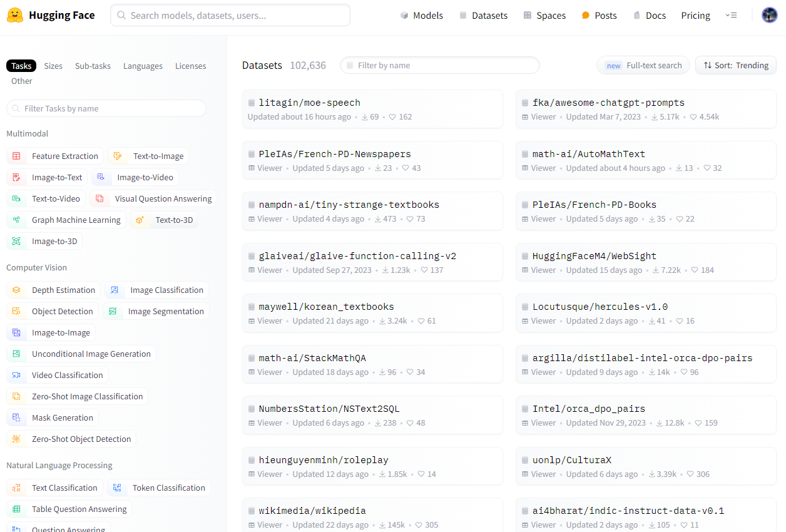Switch to the Licenses filter tab

pyautogui.click(x=191, y=66)
